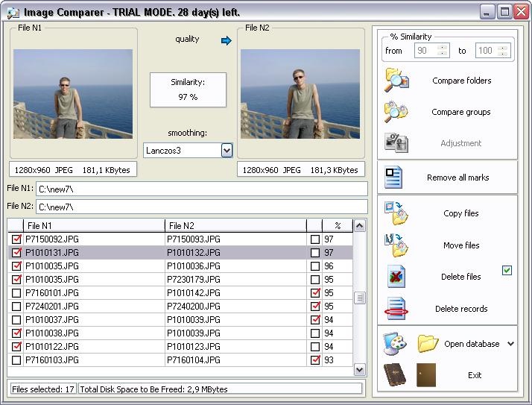The image size is (532, 405).
Task: Click the File N1 path field
Action: 201,189
